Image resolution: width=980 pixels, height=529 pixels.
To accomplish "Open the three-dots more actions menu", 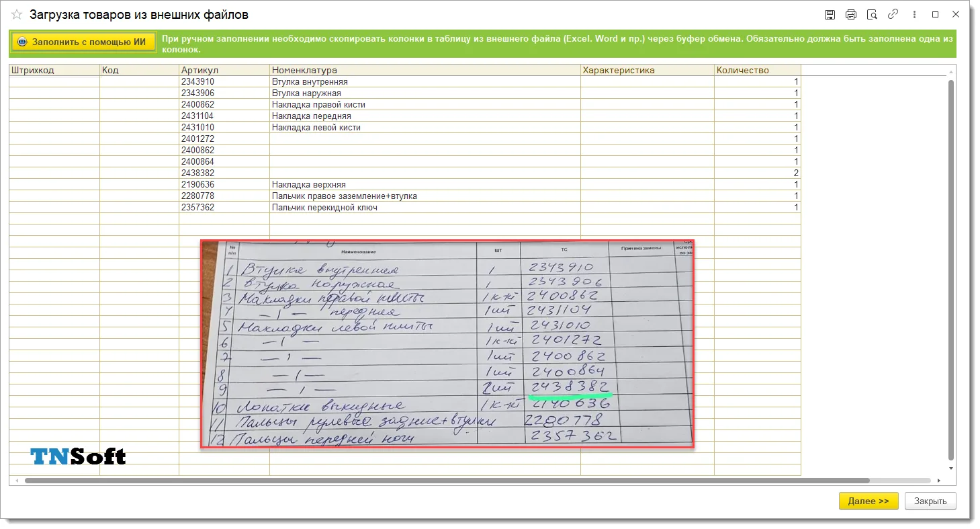I will pyautogui.click(x=914, y=14).
